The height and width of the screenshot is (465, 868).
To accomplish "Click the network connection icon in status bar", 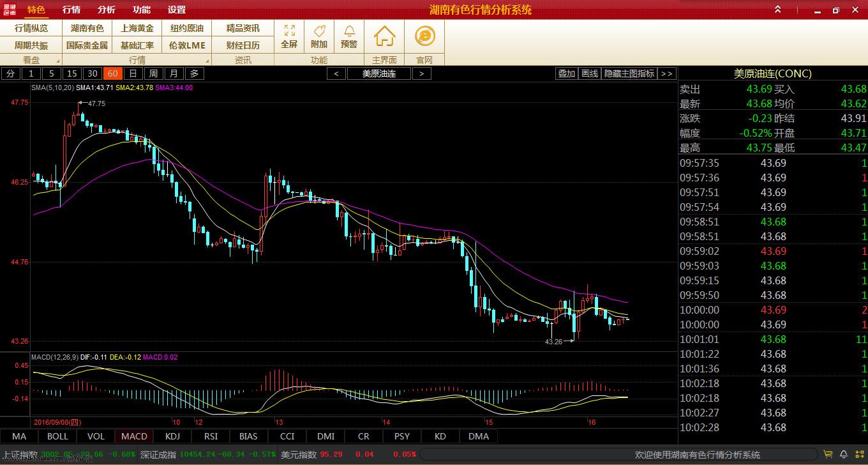I will coord(858,455).
